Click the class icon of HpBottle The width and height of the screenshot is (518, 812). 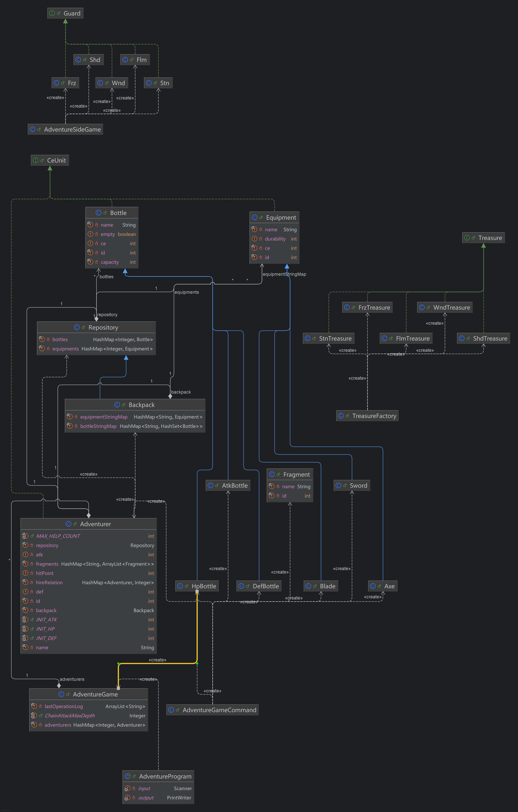[180, 586]
